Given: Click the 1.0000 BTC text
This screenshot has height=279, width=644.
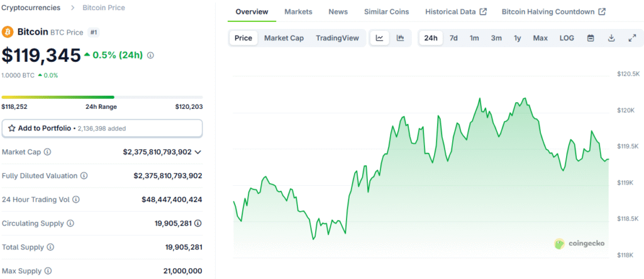Looking at the screenshot, I should click(x=18, y=76).
